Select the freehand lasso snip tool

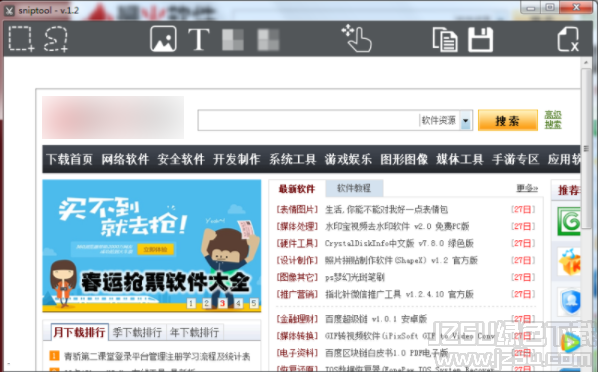[56, 39]
